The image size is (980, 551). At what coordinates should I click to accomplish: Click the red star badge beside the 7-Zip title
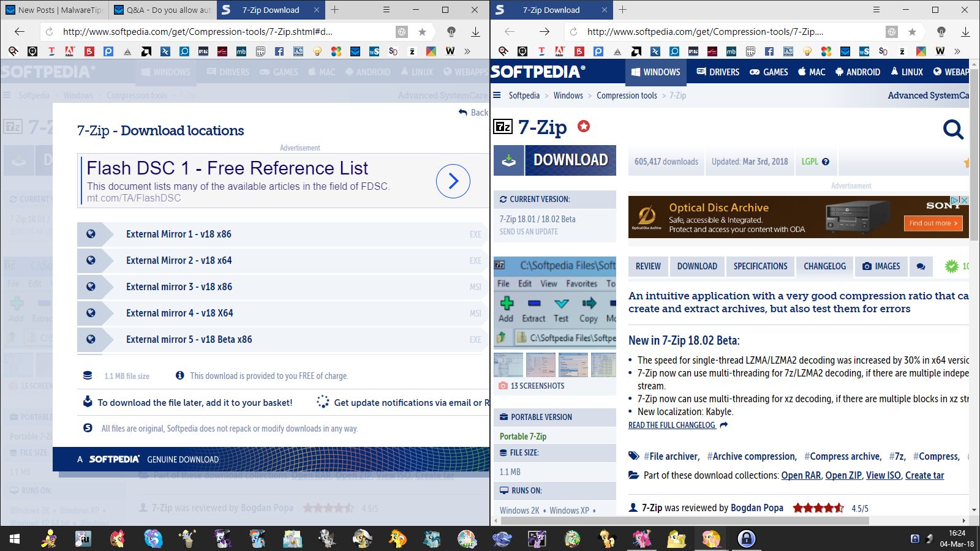pos(584,126)
